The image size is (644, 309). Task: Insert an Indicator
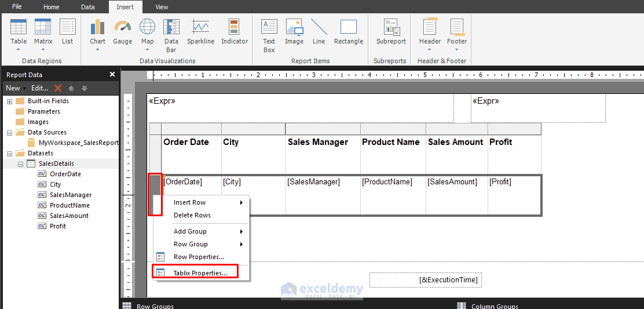235,31
